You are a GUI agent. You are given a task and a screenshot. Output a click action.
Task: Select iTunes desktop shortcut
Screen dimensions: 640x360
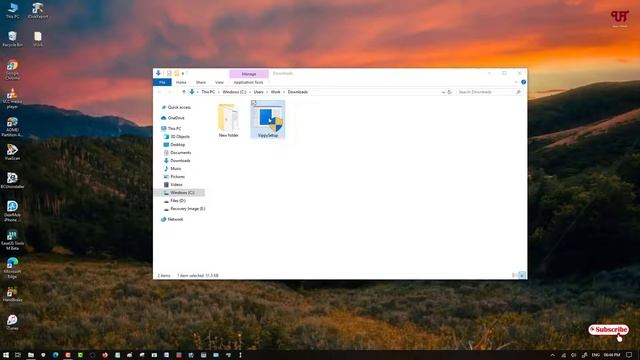click(x=12, y=322)
